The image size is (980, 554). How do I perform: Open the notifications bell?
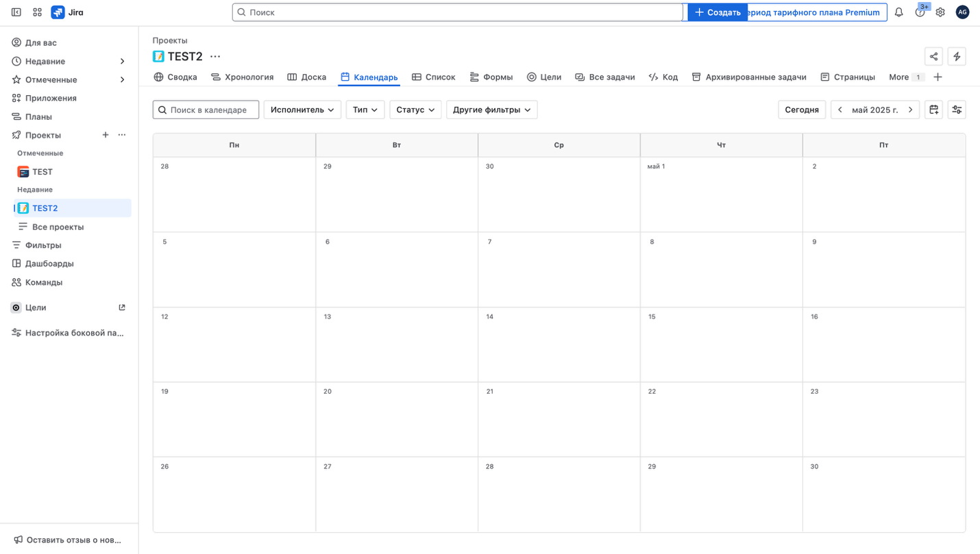coord(898,12)
